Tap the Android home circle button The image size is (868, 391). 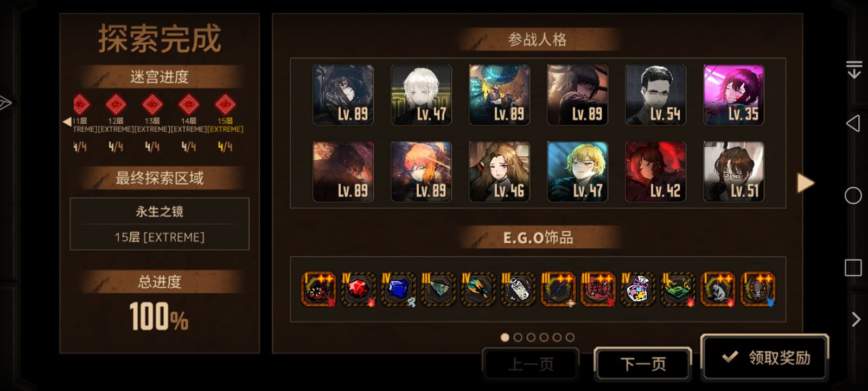click(853, 195)
